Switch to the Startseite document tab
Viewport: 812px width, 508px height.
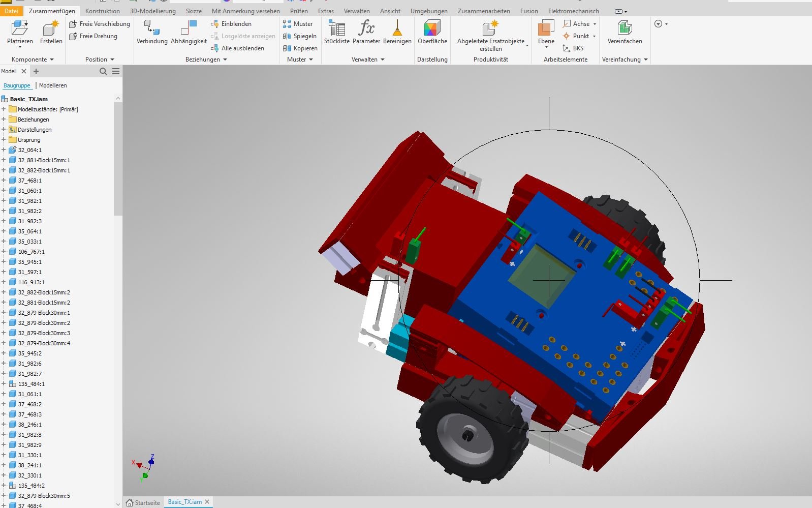(x=143, y=502)
